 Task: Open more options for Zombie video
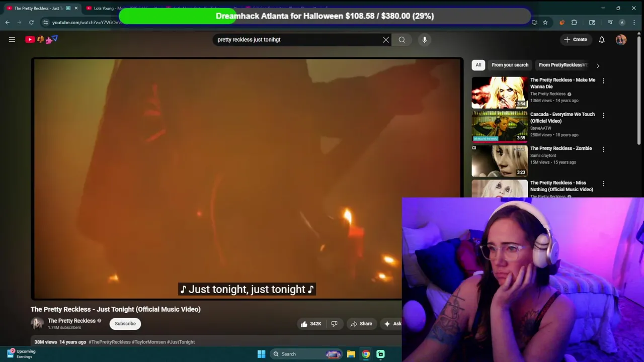pos(603,149)
